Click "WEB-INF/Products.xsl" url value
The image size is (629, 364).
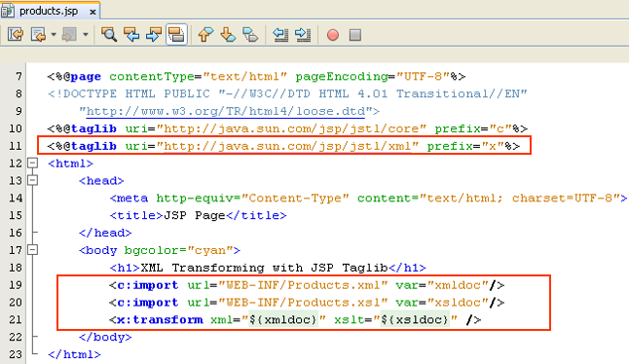303,303
